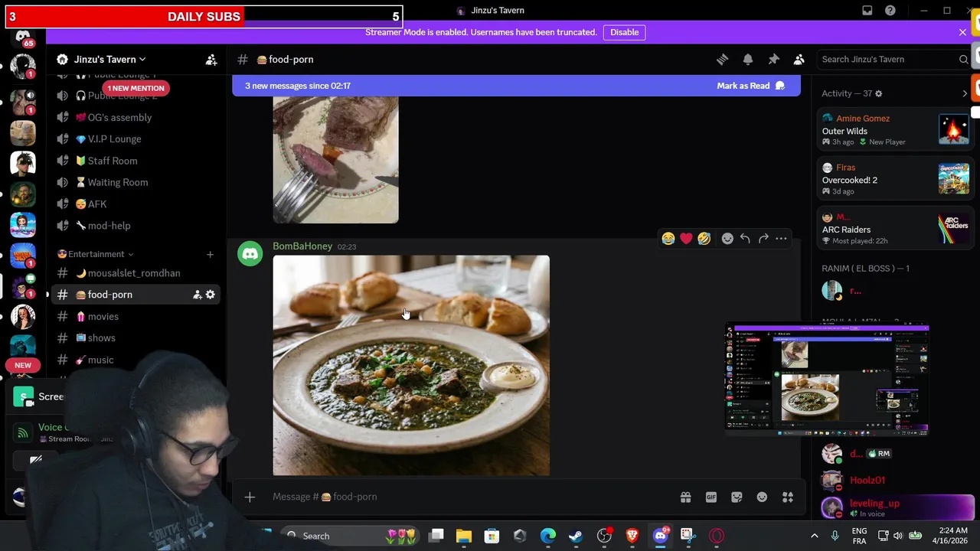Click create invite icon on food-porn channel
Screen dimensions: 980x551
tap(197, 295)
